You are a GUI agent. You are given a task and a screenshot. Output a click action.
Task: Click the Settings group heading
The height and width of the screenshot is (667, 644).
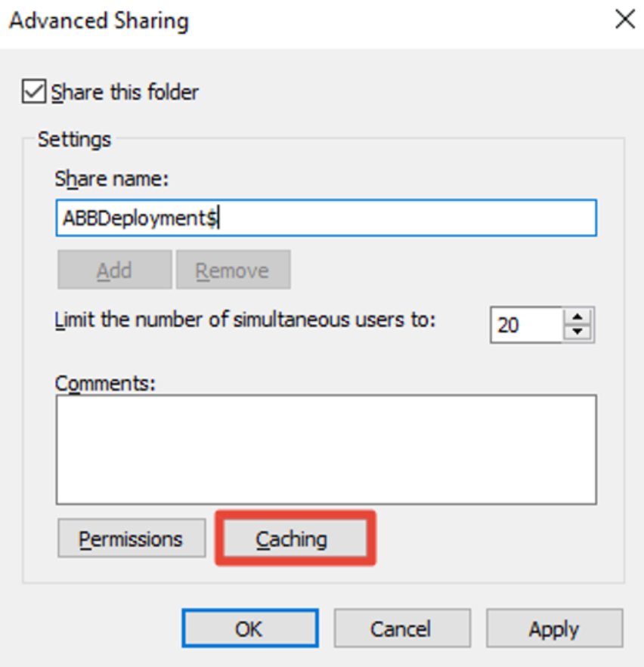click(75, 140)
